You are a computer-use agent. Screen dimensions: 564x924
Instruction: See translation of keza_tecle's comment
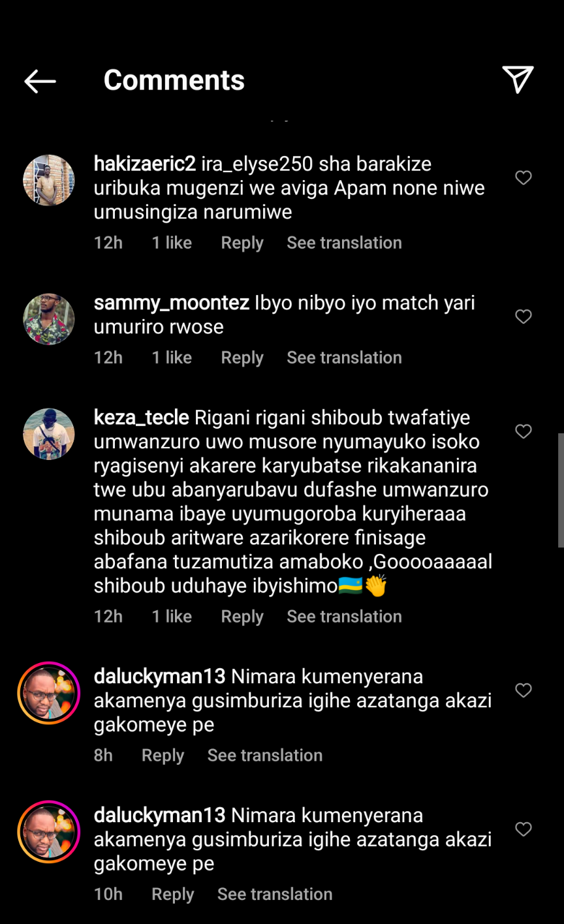[344, 617]
